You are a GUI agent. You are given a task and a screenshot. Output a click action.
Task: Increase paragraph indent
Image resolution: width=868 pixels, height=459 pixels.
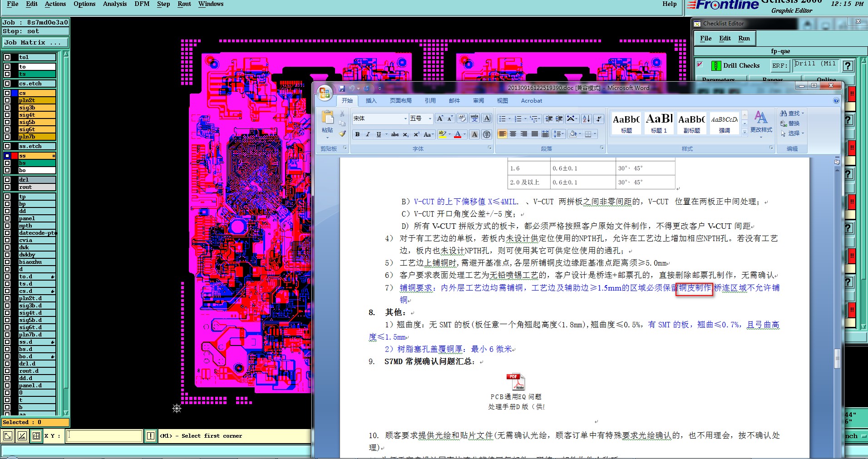(559, 119)
